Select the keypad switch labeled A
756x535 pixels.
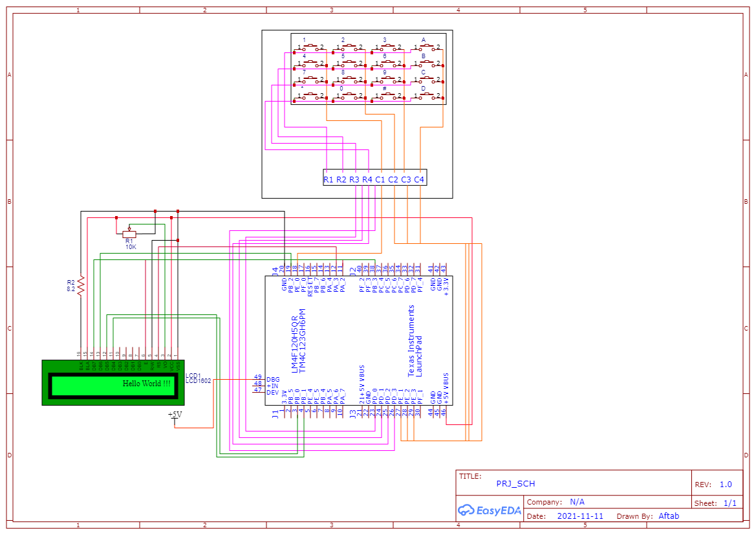(427, 47)
